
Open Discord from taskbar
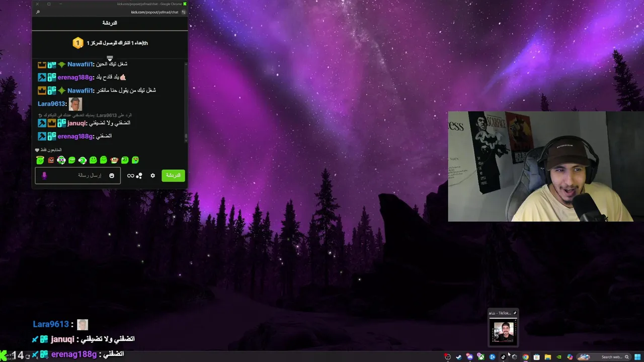tap(470, 357)
